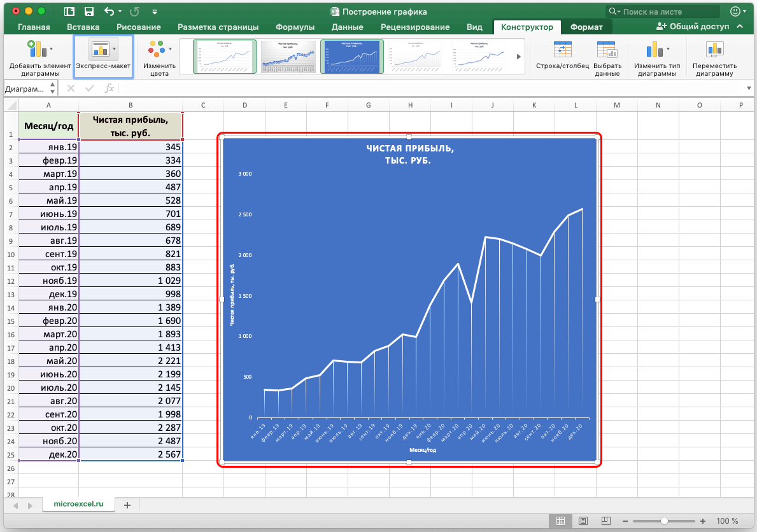This screenshot has width=757, height=532.
Task: Click cell containing 'янв.19'
Action: click(x=48, y=147)
